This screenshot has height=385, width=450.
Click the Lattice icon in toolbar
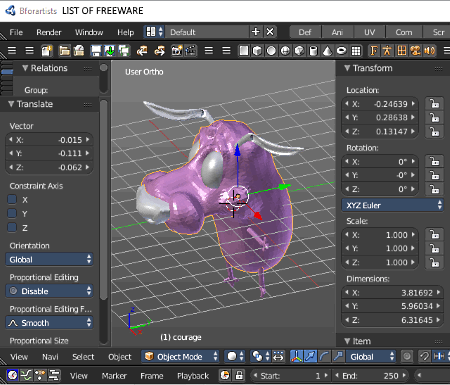(402, 51)
